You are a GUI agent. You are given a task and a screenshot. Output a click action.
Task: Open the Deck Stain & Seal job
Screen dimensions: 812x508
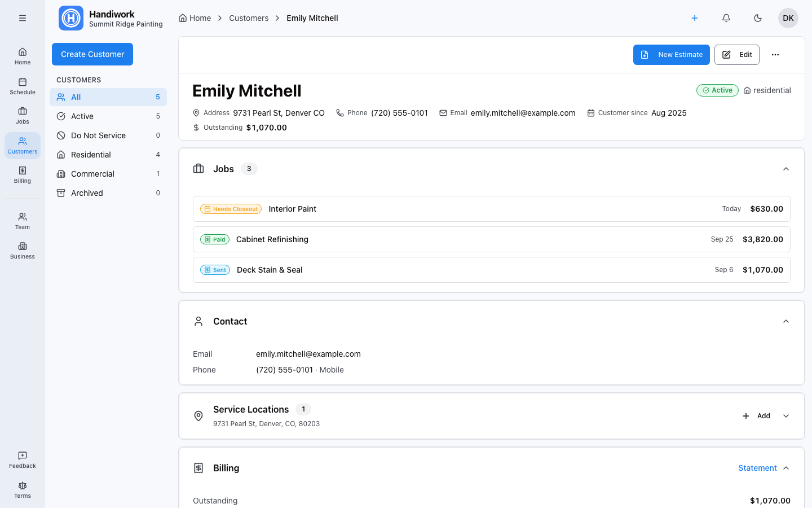pos(492,270)
